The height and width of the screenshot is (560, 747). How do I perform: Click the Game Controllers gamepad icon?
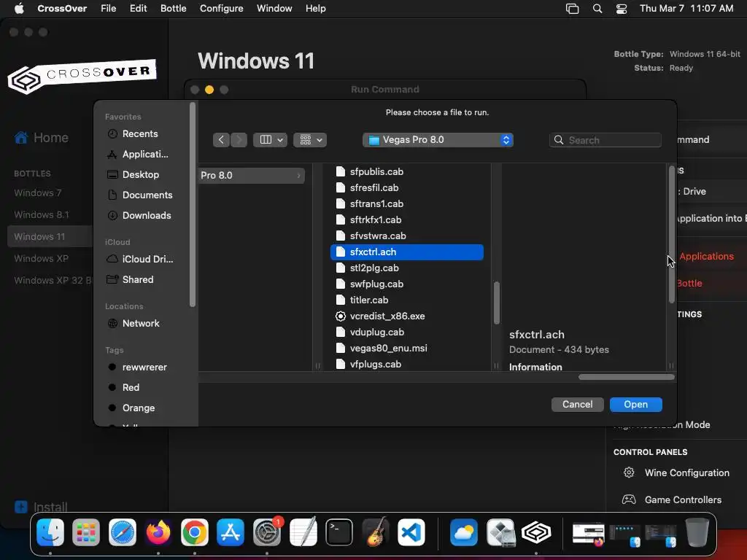click(x=629, y=499)
